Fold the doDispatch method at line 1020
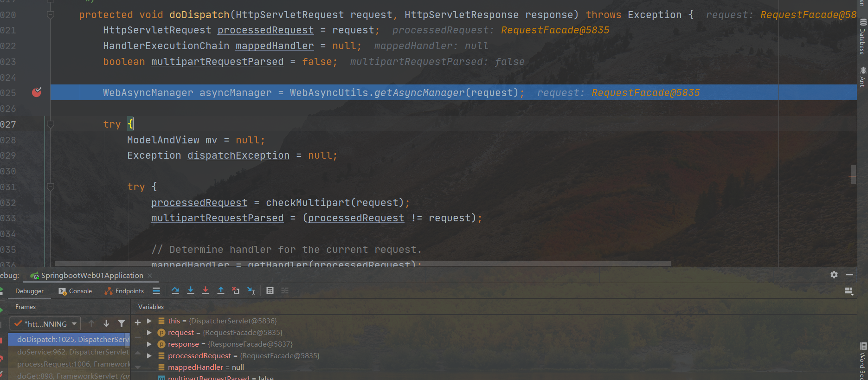This screenshot has height=380, width=868. 51,15
